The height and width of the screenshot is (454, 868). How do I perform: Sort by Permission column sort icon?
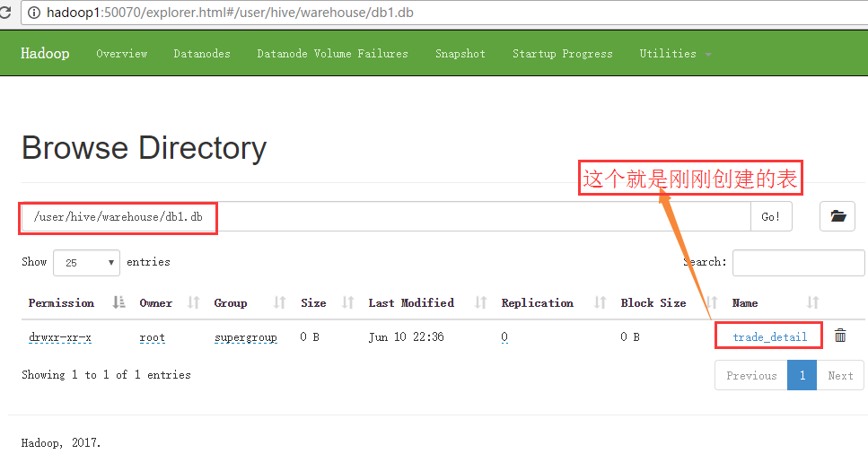pyautogui.click(x=118, y=302)
